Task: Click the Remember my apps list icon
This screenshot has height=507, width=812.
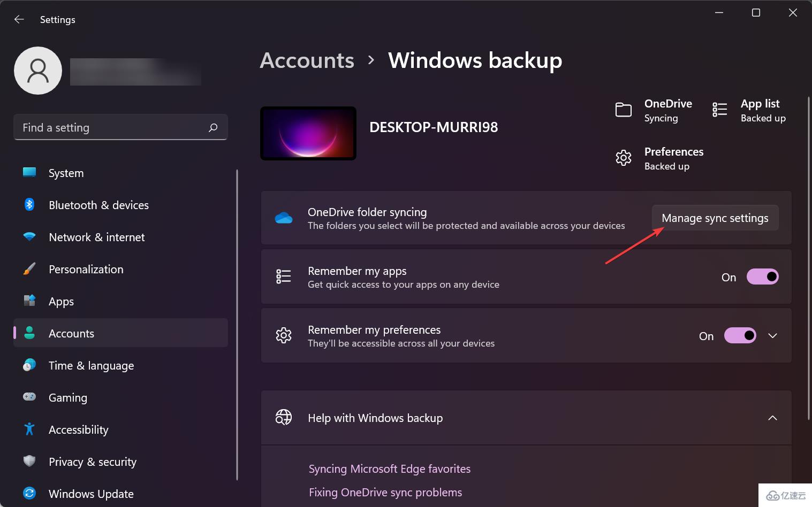Action: (x=284, y=276)
